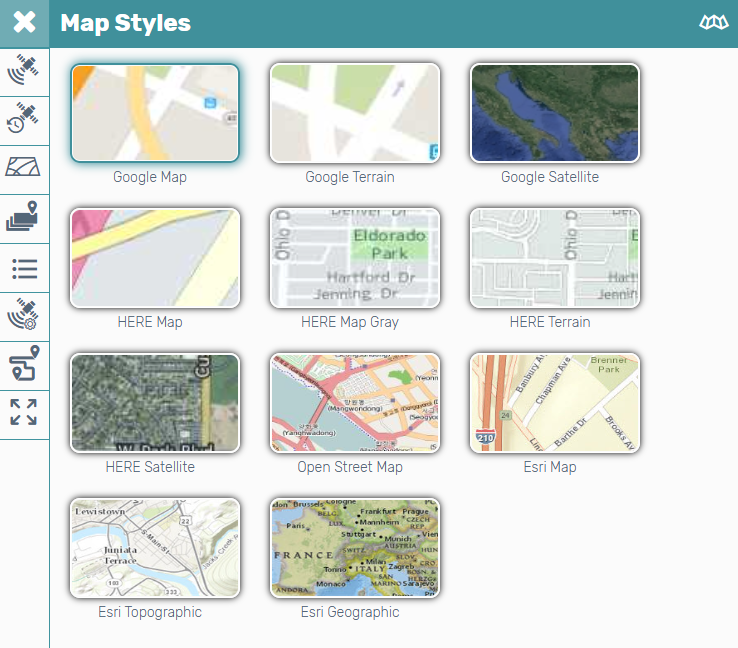Pick the Esri Map thumbnail
The width and height of the screenshot is (738, 648).
tap(555, 403)
